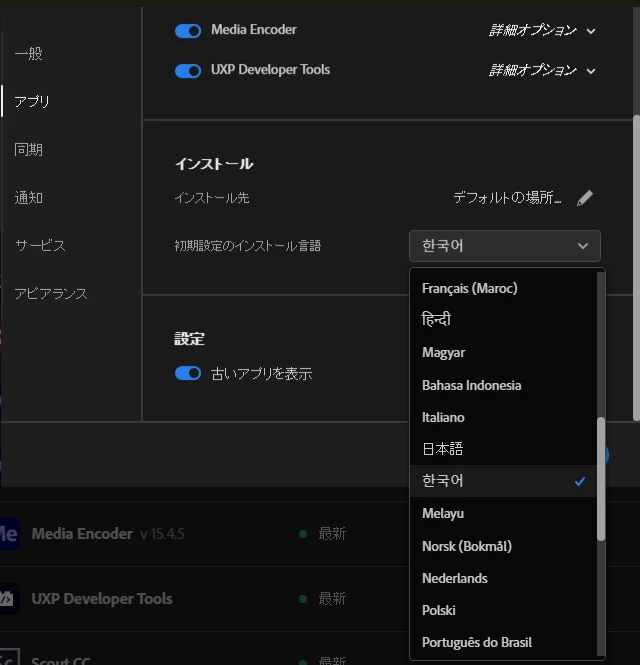Screen dimensions: 640x665
Task: Switch to the 同期 tab
Action: pyautogui.click(x=28, y=150)
